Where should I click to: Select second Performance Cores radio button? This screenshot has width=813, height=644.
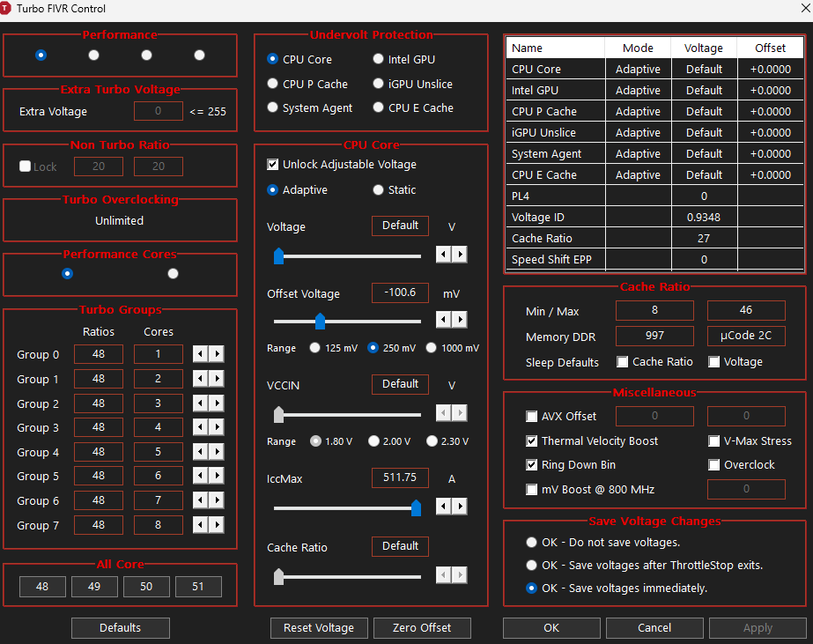pyautogui.click(x=174, y=274)
